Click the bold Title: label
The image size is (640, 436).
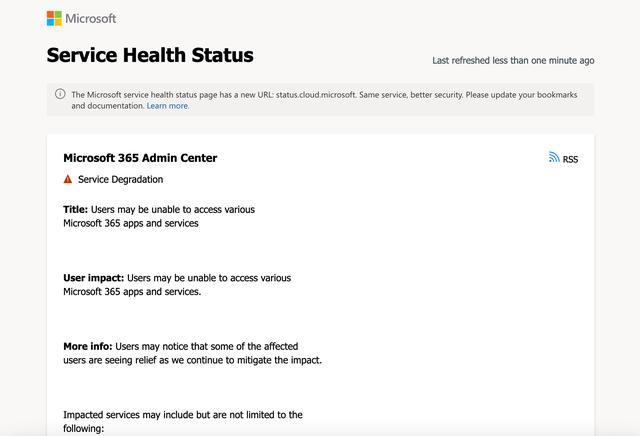coord(76,210)
